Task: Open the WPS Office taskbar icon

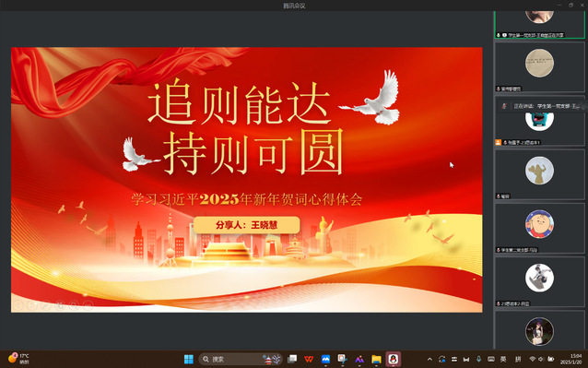Action: pos(309,359)
